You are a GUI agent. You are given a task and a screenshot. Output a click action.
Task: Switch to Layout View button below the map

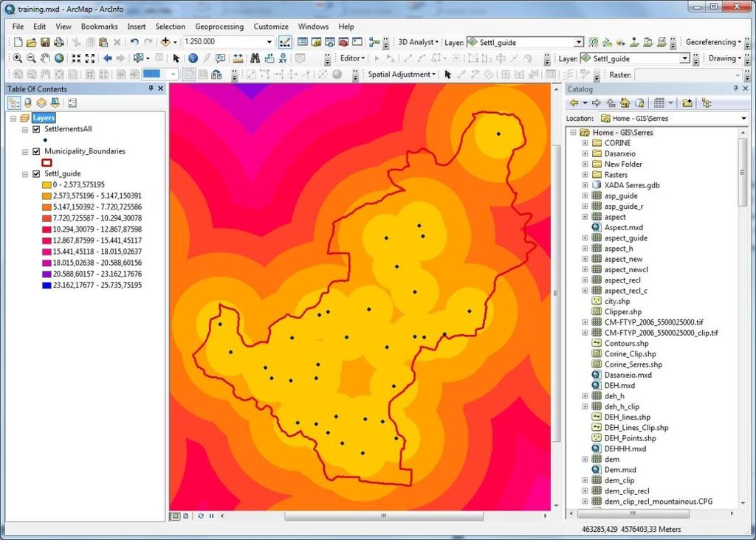[x=185, y=516]
